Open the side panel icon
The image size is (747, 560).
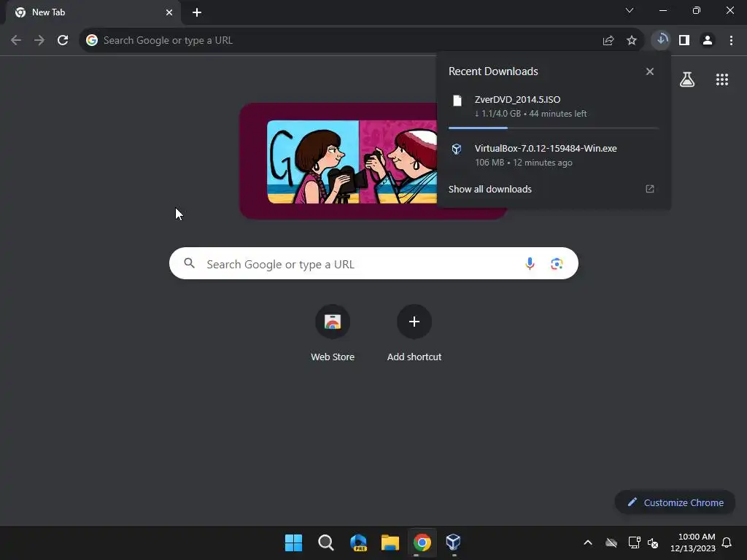coord(684,41)
